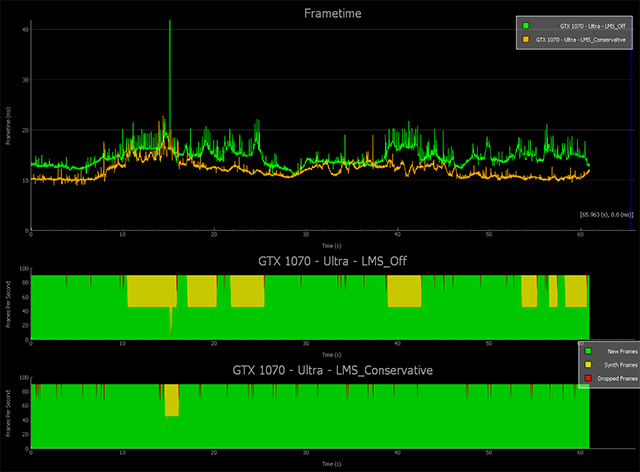Screen dimensions: 640x472
Task: Select 'GTX 1070 - Ultra - LMS_Off' legend label
Action: click(x=592, y=26)
